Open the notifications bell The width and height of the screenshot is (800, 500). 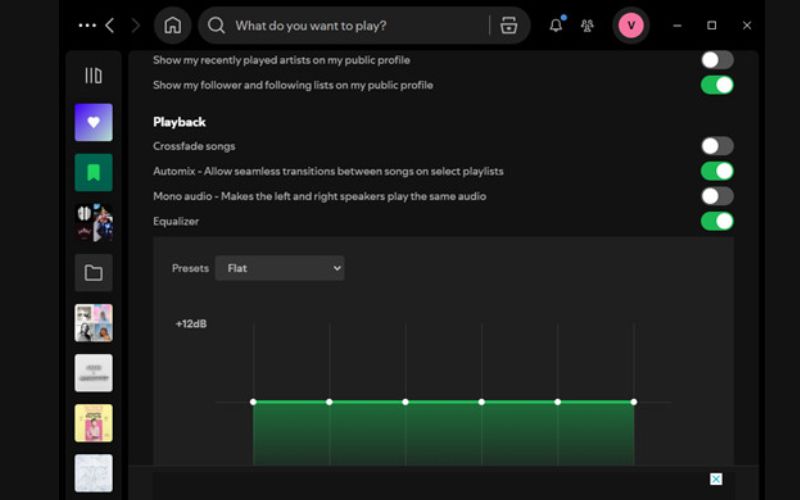coord(556,25)
